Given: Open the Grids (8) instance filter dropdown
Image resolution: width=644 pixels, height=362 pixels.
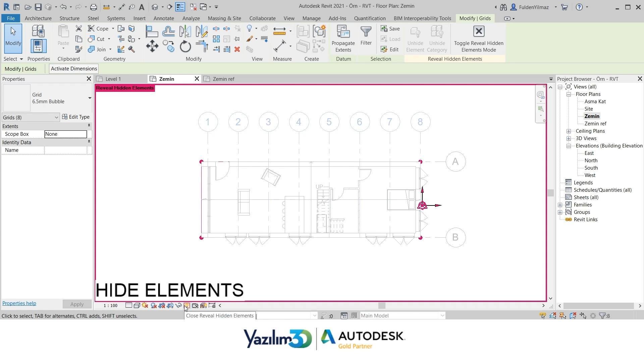Looking at the screenshot, I should pyautogui.click(x=31, y=118).
